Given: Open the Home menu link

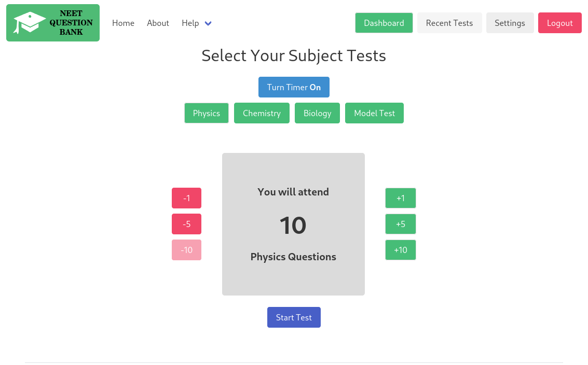Looking at the screenshot, I should click(123, 23).
